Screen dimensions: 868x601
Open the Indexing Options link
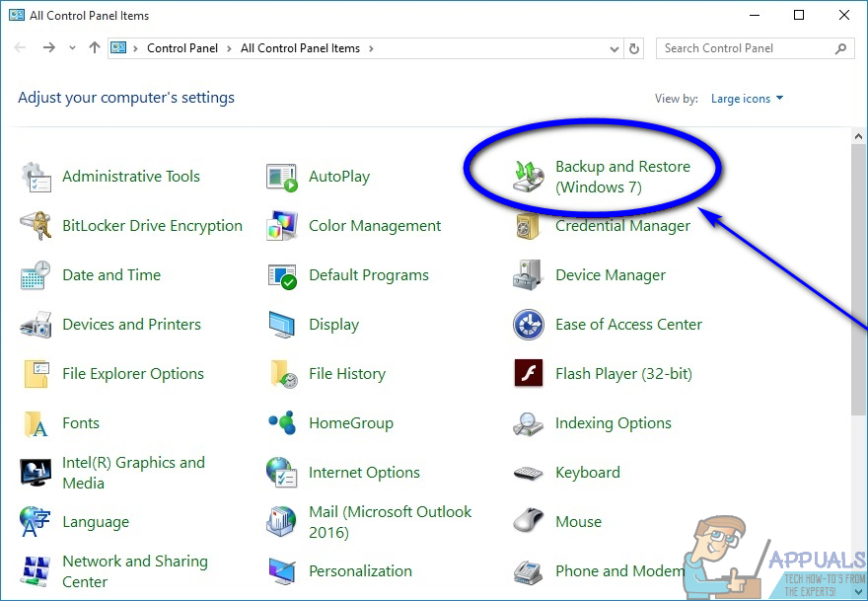[x=614, y=423]
